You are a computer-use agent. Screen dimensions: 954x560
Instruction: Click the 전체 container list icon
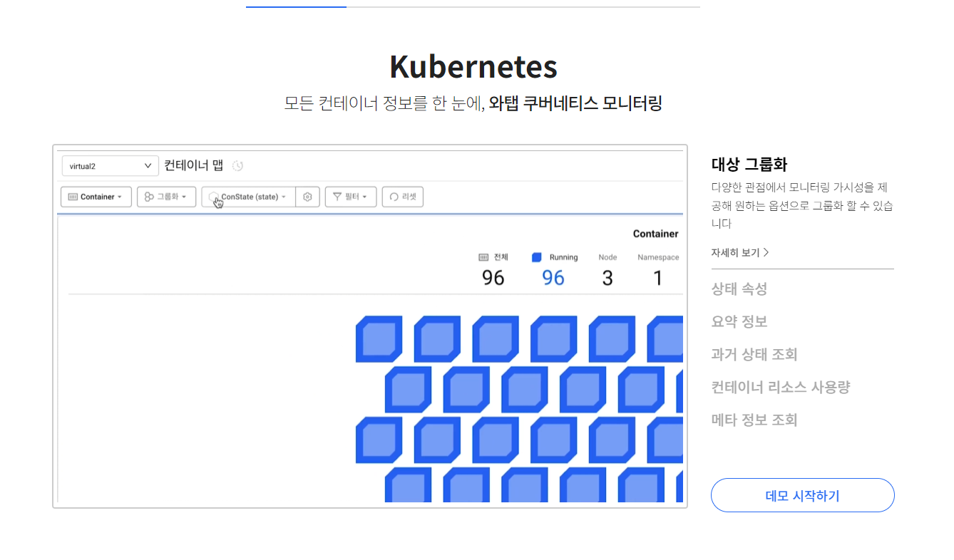coord(483,257)
